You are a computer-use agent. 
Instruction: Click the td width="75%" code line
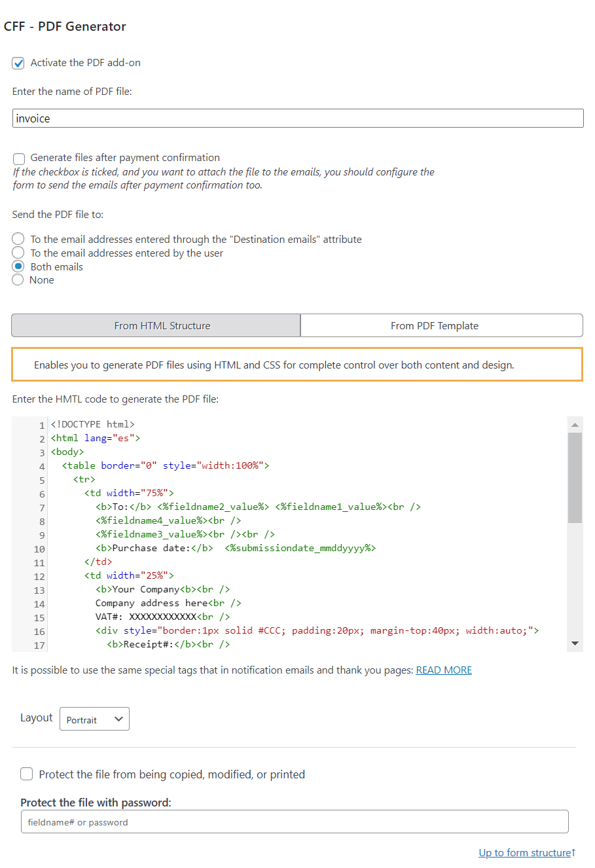click(x=129, y=493)
